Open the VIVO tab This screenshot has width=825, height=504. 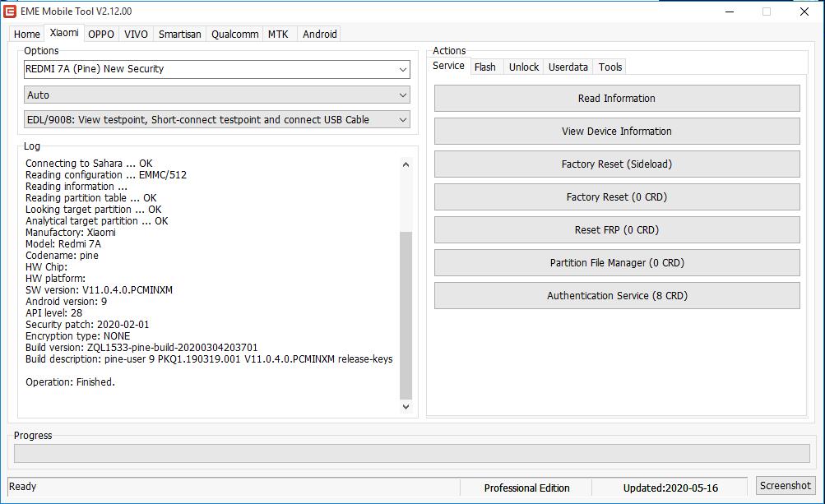click(136, 35)
